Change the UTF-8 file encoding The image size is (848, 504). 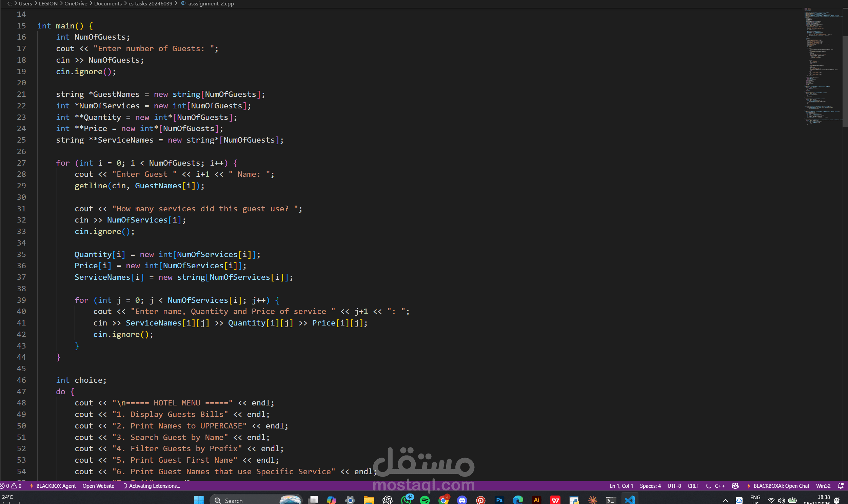[674, 486]
